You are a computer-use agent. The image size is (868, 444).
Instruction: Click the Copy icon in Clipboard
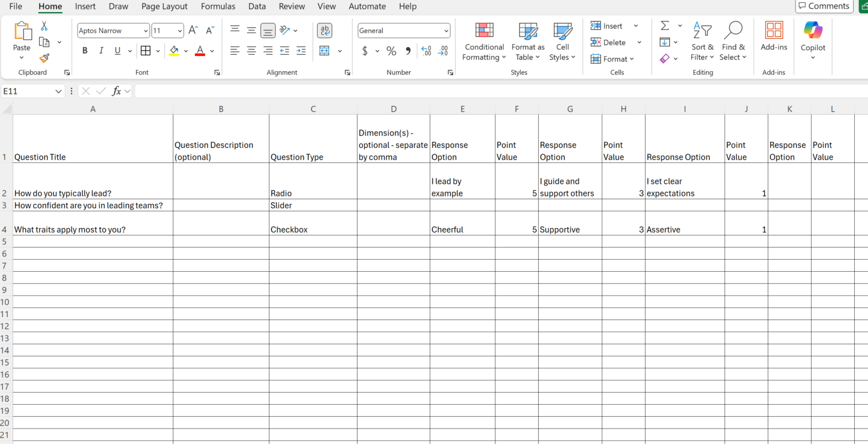click(x=44, y=42)
